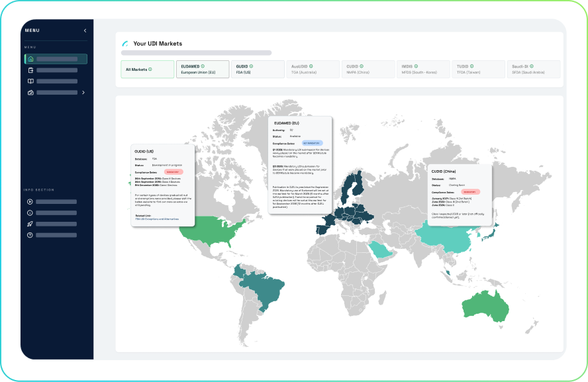Click the briefcase icon in sidebar menu

30,93
